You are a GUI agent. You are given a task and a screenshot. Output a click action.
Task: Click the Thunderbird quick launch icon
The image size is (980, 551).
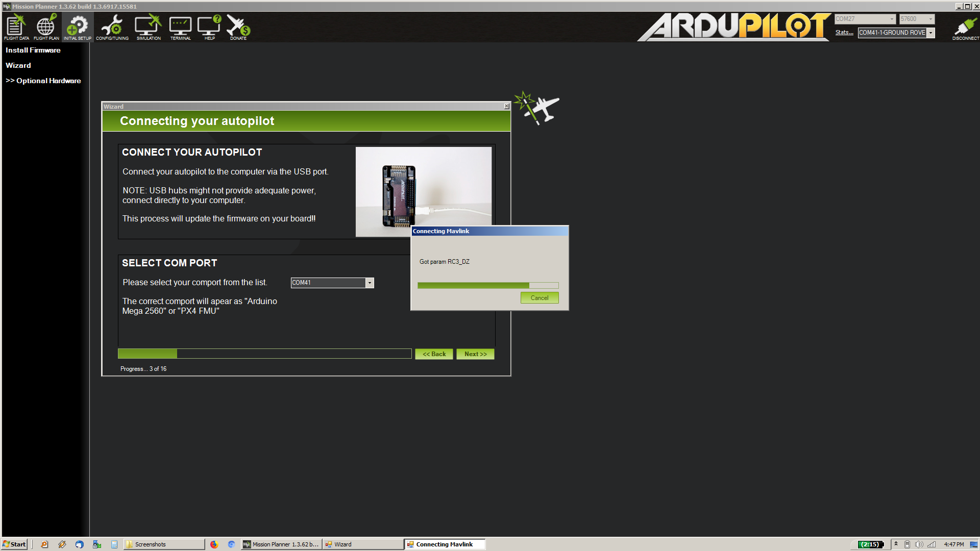pos(79,544)
